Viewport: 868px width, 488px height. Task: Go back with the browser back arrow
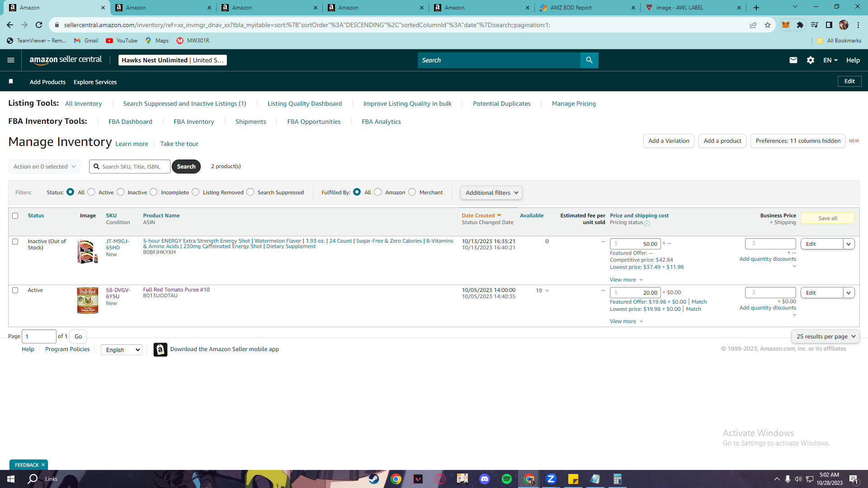pos(10,25)
